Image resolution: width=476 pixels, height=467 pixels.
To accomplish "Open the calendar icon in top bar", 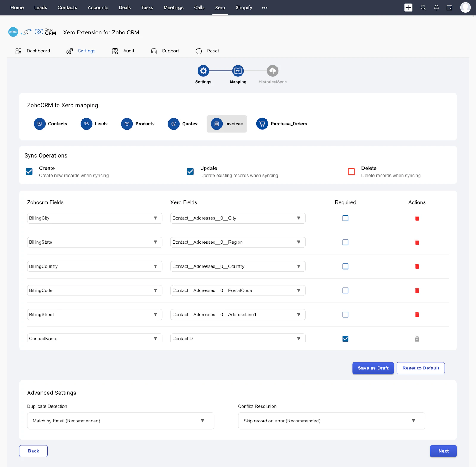I will 449,8.
